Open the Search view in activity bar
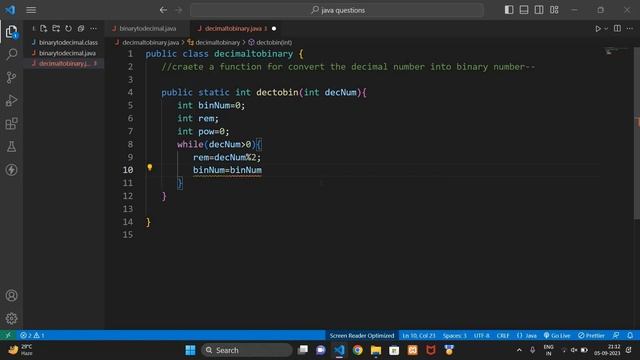Screen dimensions: 640x360 11,54
